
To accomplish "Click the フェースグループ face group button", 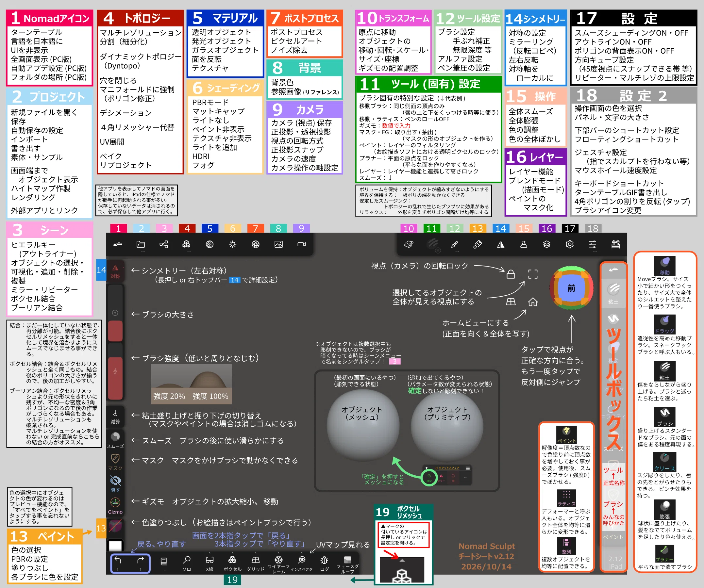I will click(348, 564).
